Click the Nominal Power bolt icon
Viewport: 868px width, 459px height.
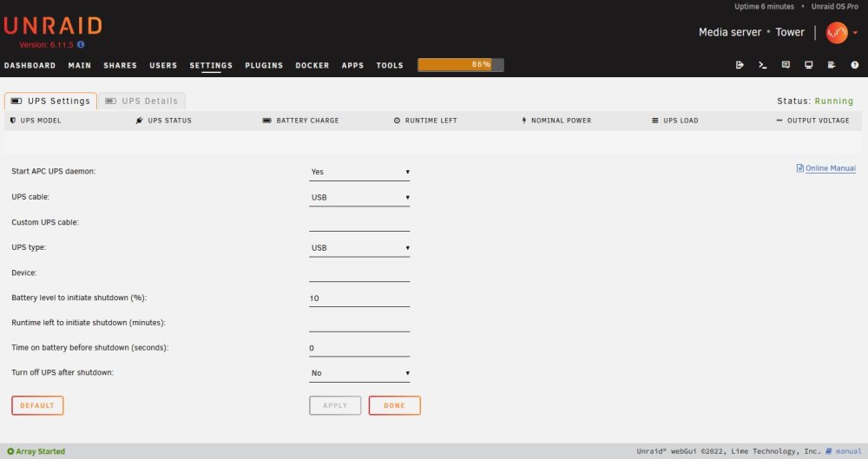[523, 120]
